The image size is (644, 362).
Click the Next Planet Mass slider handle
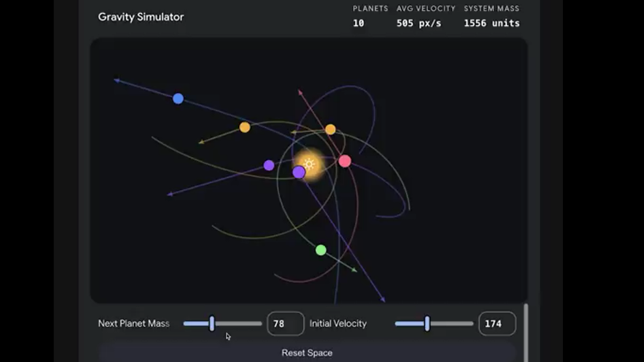212,323
